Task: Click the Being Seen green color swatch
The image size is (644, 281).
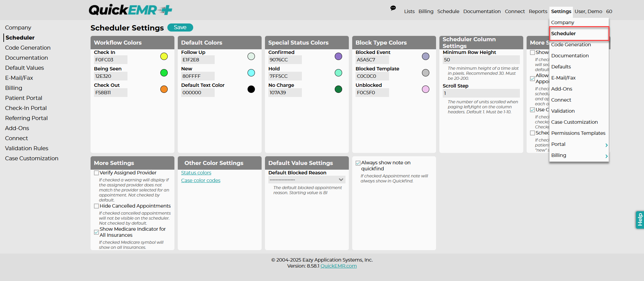Action: click(164, 73)
